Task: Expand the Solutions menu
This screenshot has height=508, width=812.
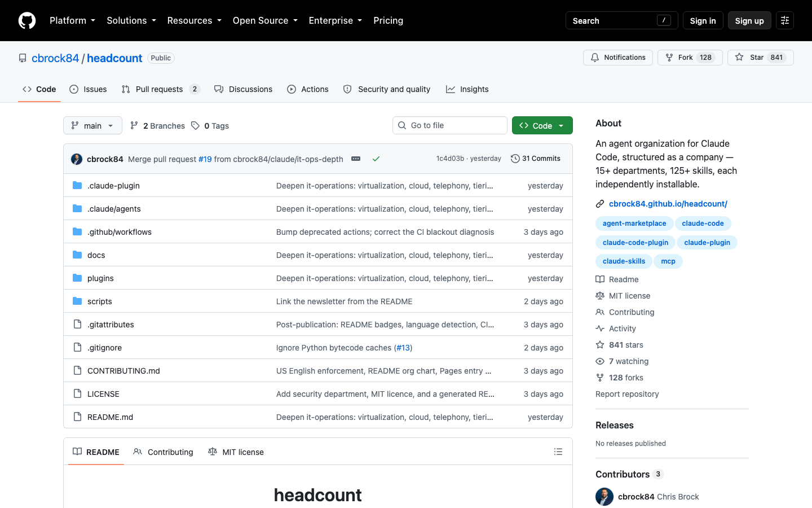Action: tap(131, 20)
